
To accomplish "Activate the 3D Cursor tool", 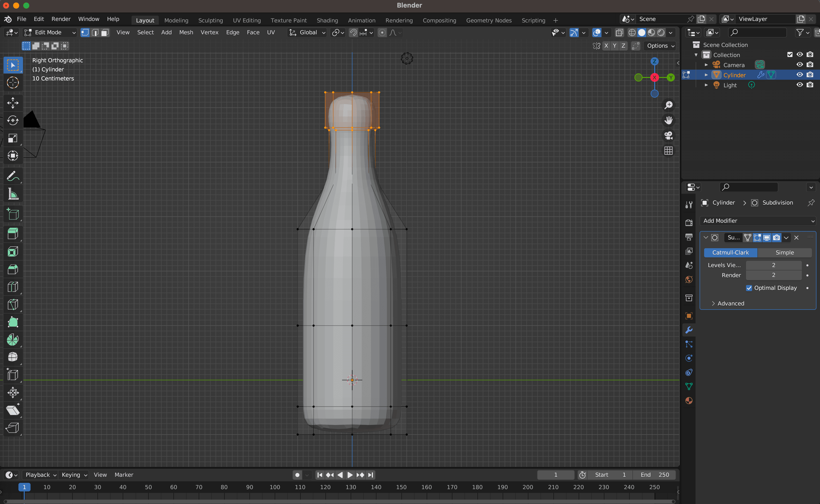I will tap(13, 83).
